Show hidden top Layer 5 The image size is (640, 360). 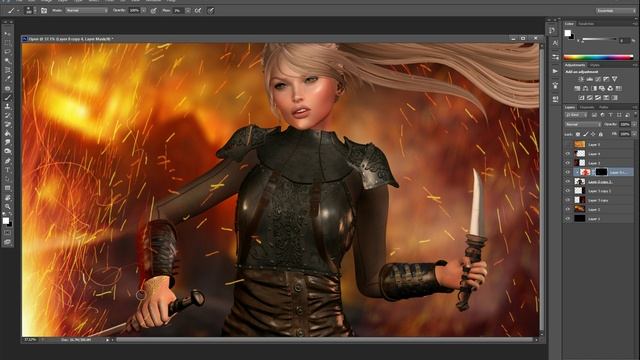(x=568, y=144)
